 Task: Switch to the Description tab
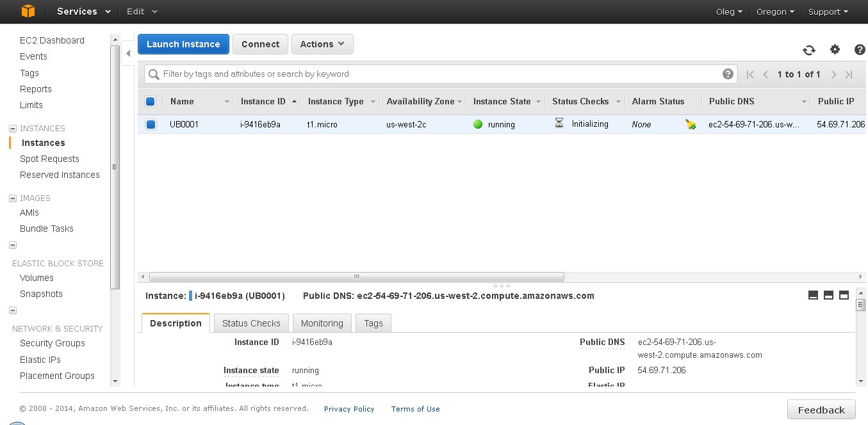click(x=176, y=323)
